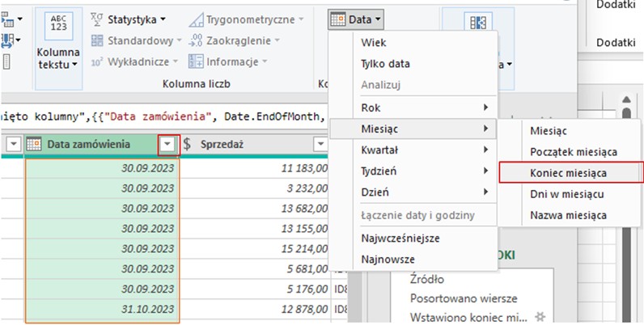Click the currency type icon of Sprzedaż column
This screenshot has height=325, width=644.
[x=187, y=144]
